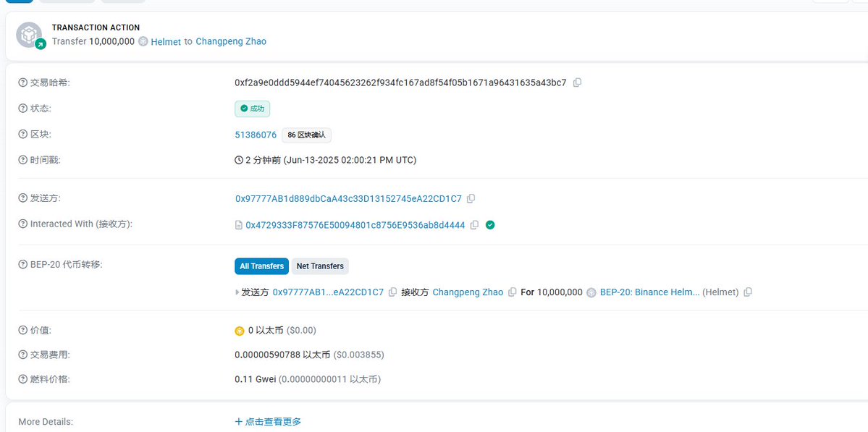Click the value 0 以太币 ($0.00) text
This screenshot has height=432, width=868.
pos(282,331)
